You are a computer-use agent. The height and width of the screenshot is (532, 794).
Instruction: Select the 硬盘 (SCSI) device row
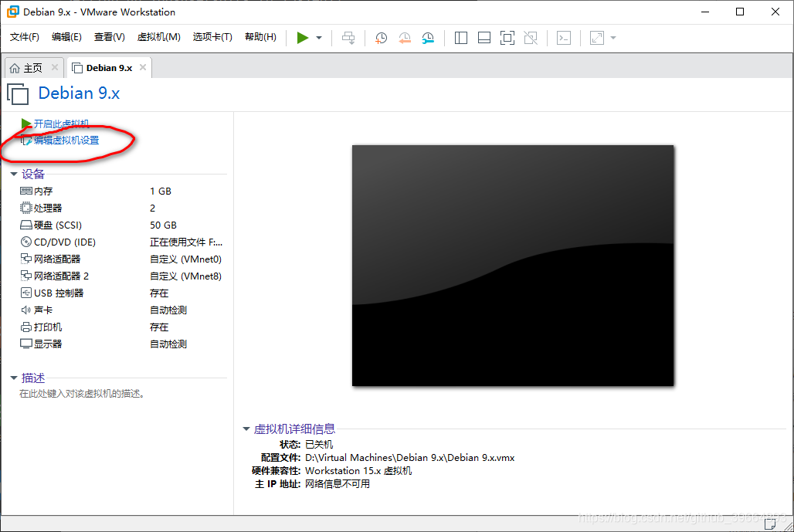tap(121, 225)
